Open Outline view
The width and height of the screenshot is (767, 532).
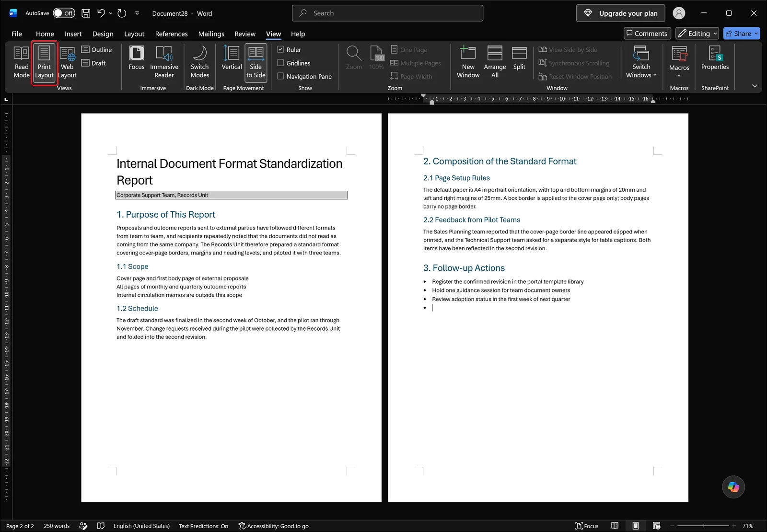(96, 49)
